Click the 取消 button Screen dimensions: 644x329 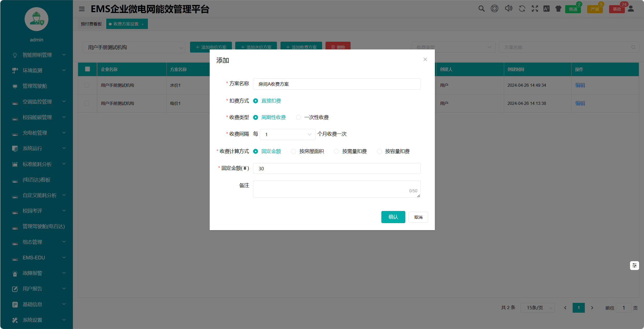coord(418,217)
